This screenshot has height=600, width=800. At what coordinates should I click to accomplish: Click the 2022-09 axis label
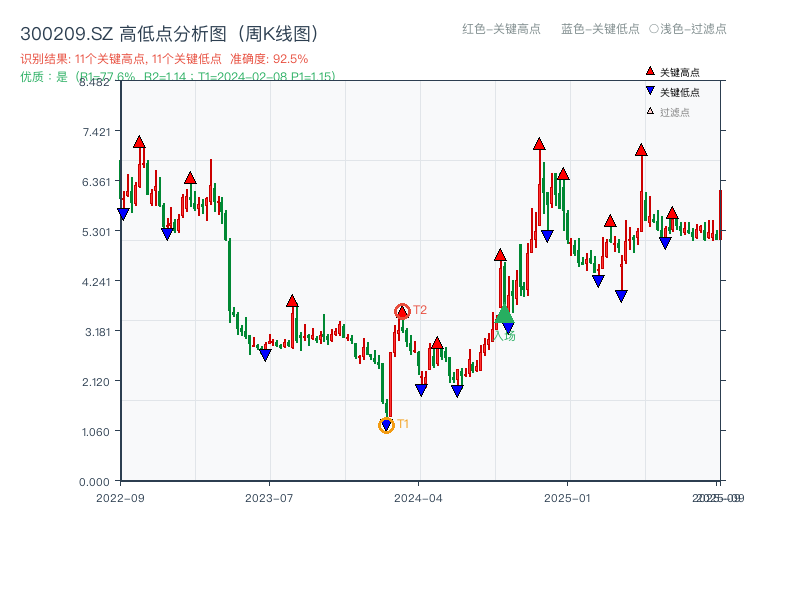click(122, 495)
